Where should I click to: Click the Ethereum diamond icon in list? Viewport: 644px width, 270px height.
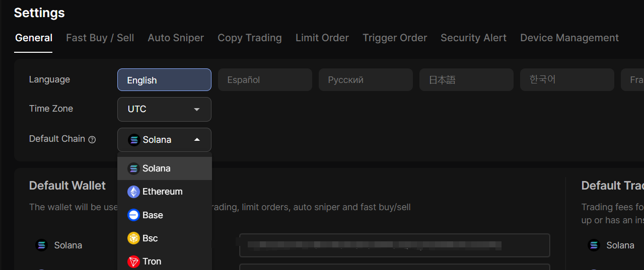click(x=133, y=192)
